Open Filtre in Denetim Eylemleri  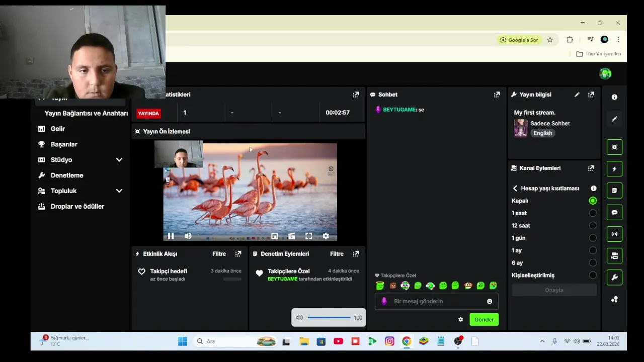pos(337,254)
